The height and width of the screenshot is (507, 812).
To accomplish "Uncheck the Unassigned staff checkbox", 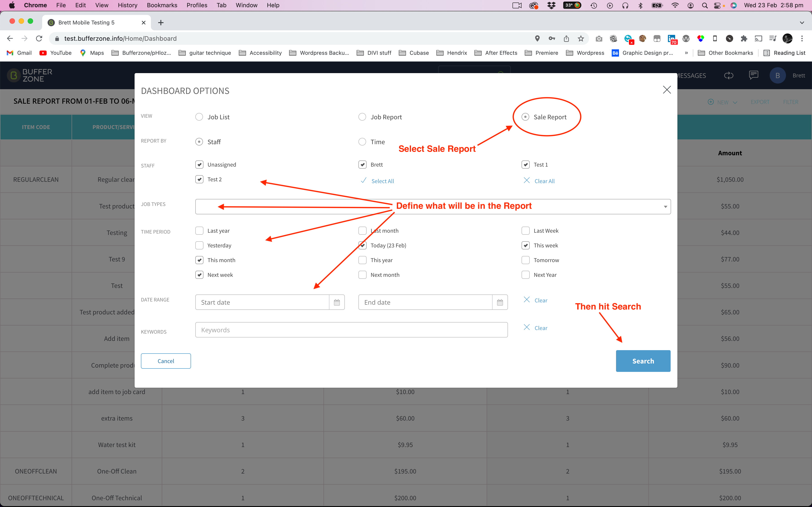I will point(199,165).
